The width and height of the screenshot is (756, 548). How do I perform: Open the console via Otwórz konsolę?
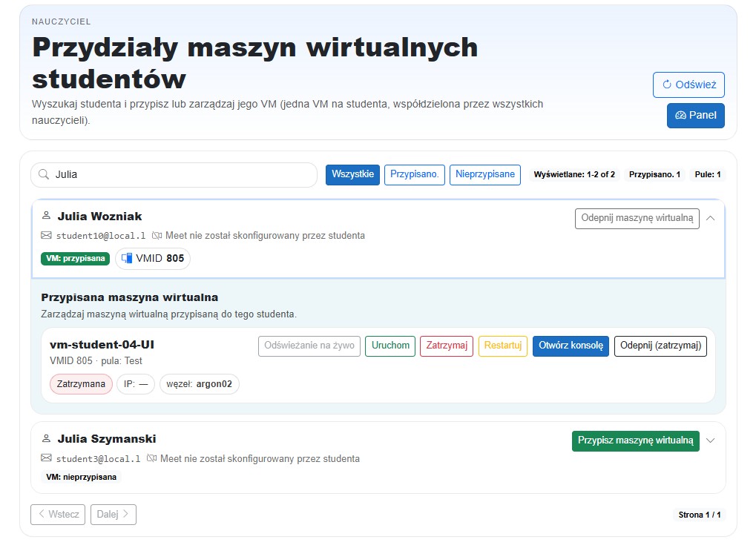pyautogui.click(x=570, y=346)
